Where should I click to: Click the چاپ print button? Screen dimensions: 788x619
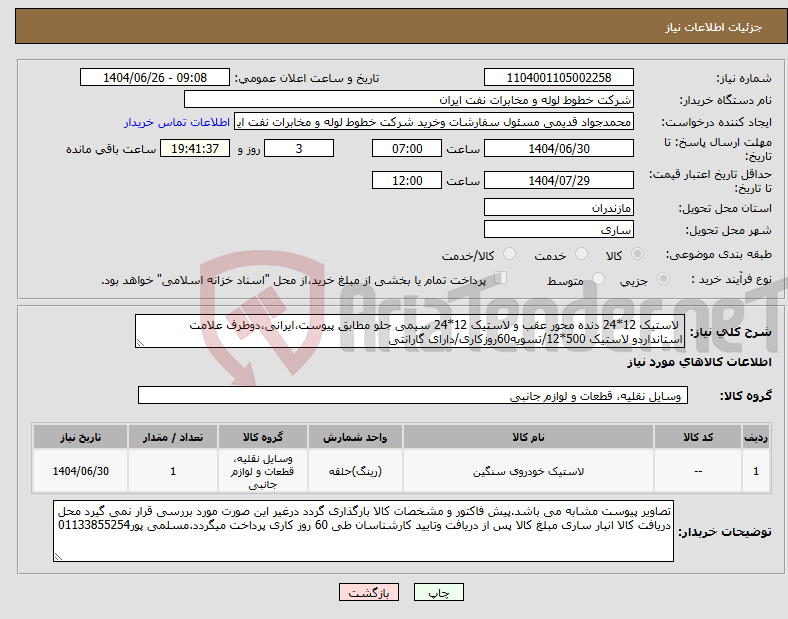coord(439,593)
